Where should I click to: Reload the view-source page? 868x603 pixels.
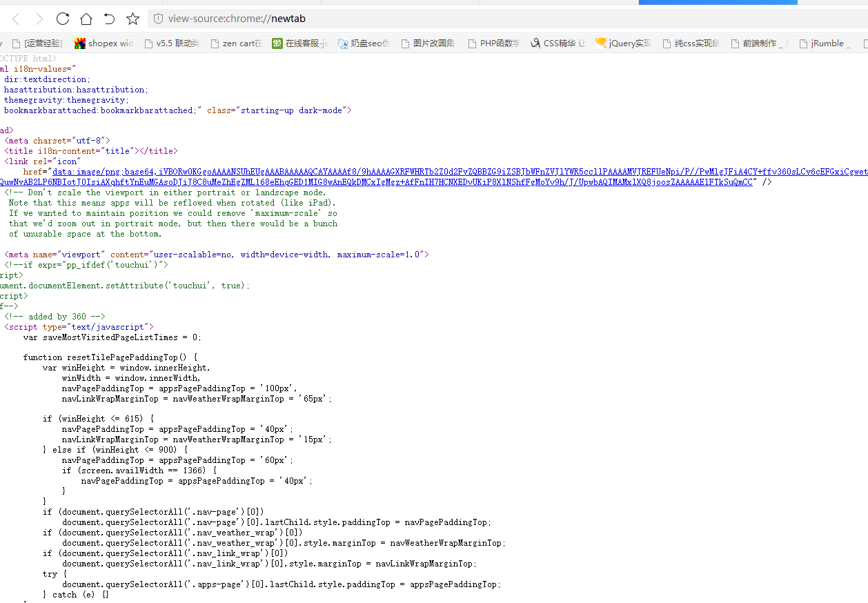tap(63, 19)
